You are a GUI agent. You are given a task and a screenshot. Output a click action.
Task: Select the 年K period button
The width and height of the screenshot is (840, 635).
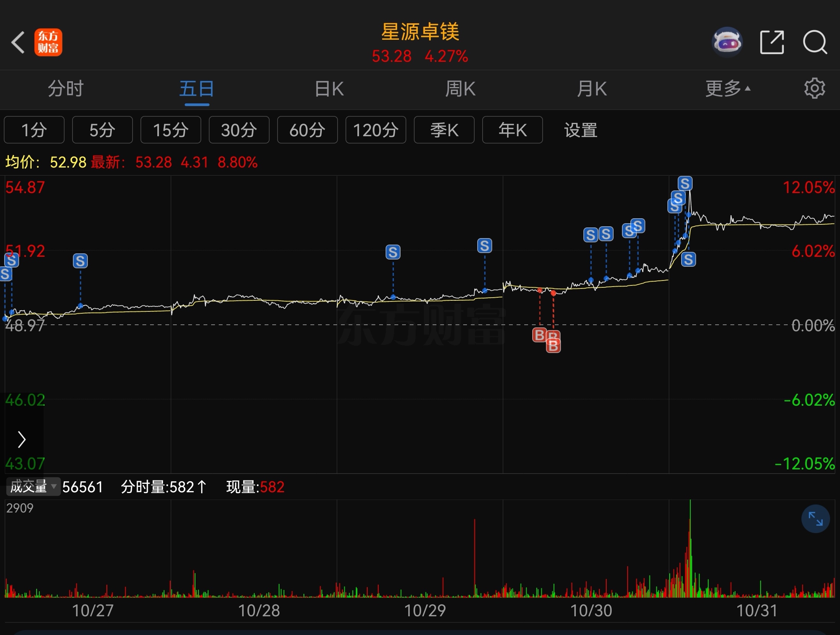tap(512, 130)
